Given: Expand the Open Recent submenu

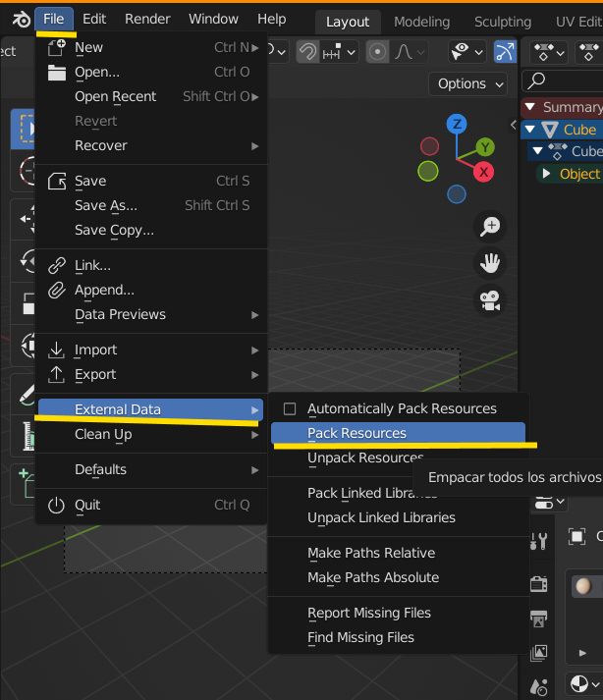Looking at the screenshot, I should 151,96.
